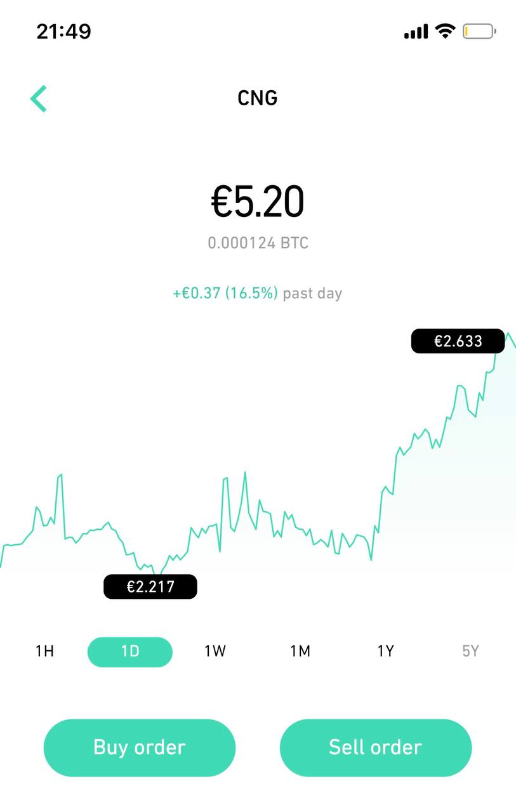This screenshot has height=812, width=516.
Task: Tap the 0.000124 BTC value
Action: pyautogui.click(x=258, y=243)
